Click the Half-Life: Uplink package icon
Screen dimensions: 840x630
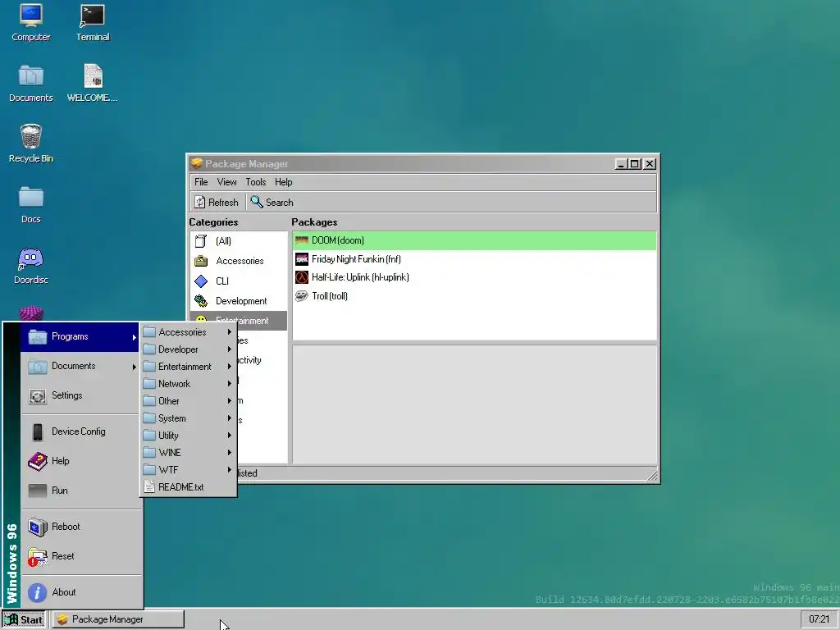point(302,277)
